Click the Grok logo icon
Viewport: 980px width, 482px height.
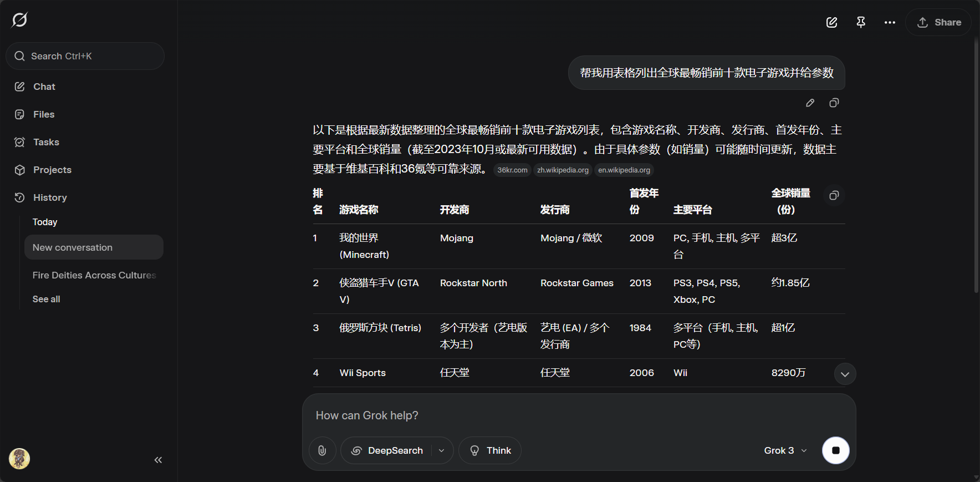point(19,20)
